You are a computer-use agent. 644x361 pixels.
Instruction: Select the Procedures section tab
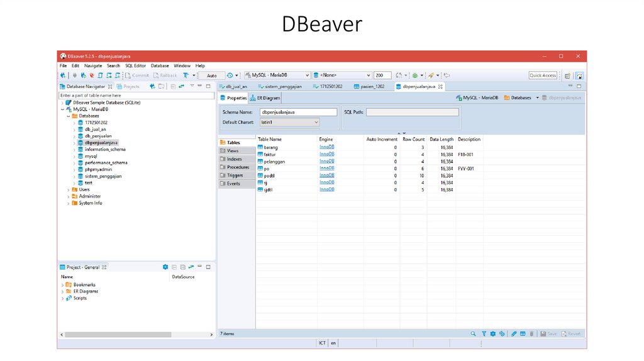point(237,167)
